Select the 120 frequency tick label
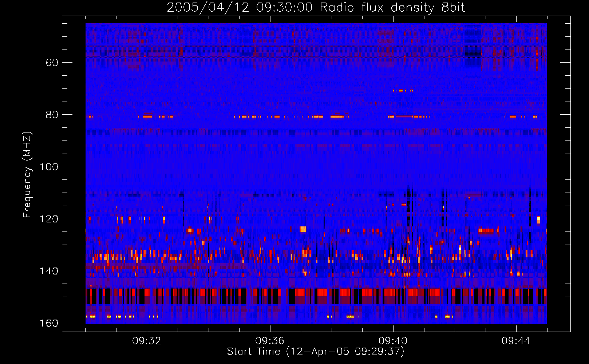The width and height of the screenshot is (589, 364). coord(48,219)
